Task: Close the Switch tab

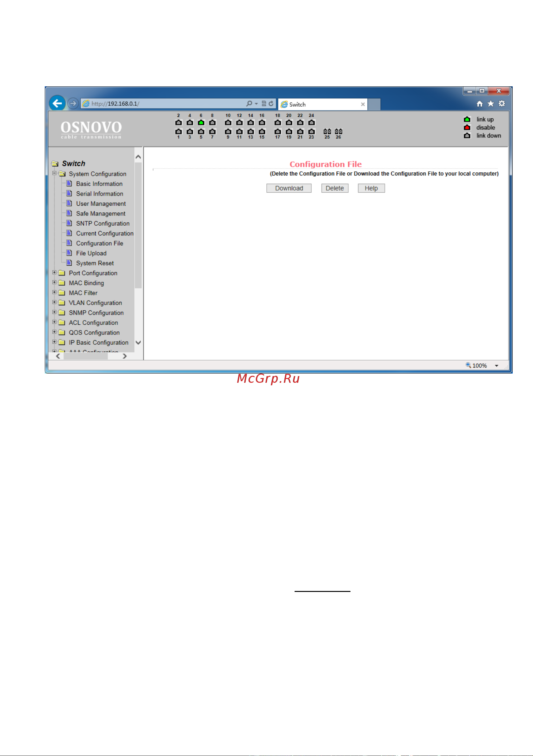Action: pos(363,104)
